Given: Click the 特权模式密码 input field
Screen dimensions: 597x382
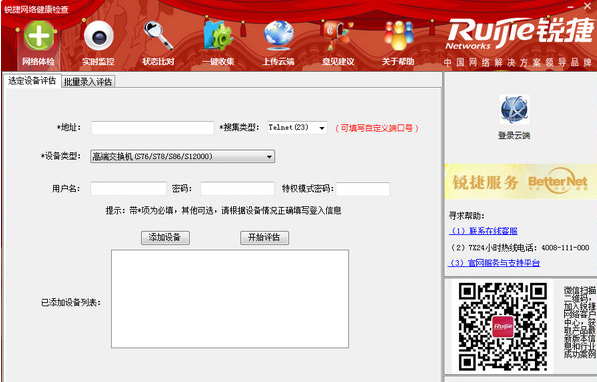Looking at the screenshot, I should (363, 189).
